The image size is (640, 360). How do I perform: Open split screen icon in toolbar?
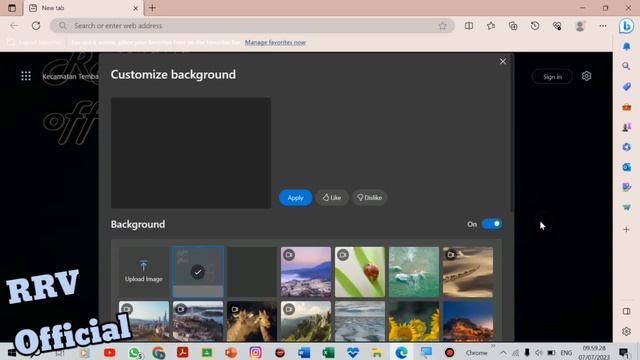pyautogui.click(x=469, y=26)
